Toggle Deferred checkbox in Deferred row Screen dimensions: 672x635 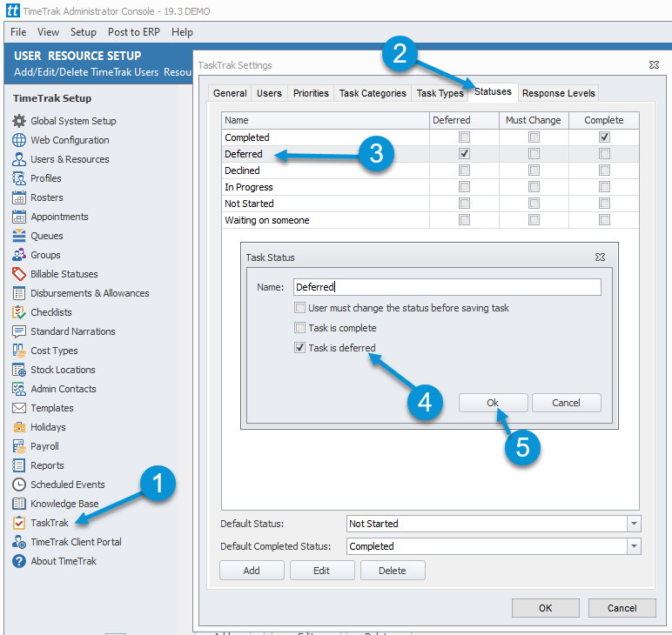(464, 153)
